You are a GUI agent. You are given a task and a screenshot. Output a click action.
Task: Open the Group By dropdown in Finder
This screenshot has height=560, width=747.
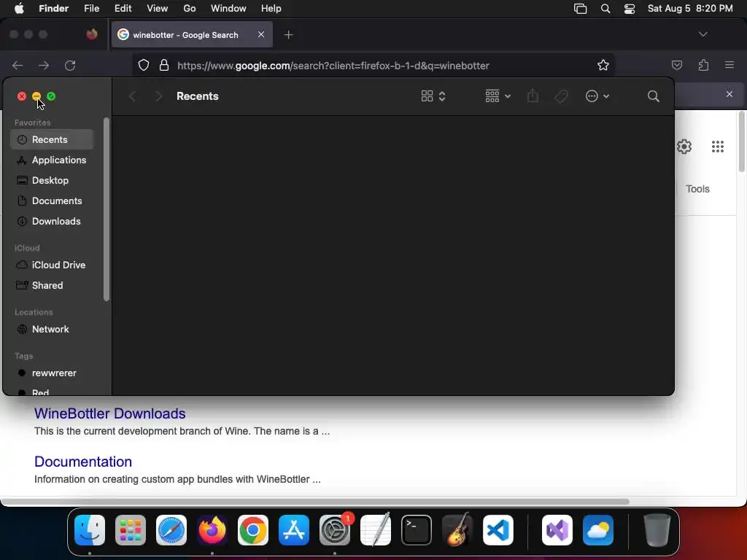[498, 97]
